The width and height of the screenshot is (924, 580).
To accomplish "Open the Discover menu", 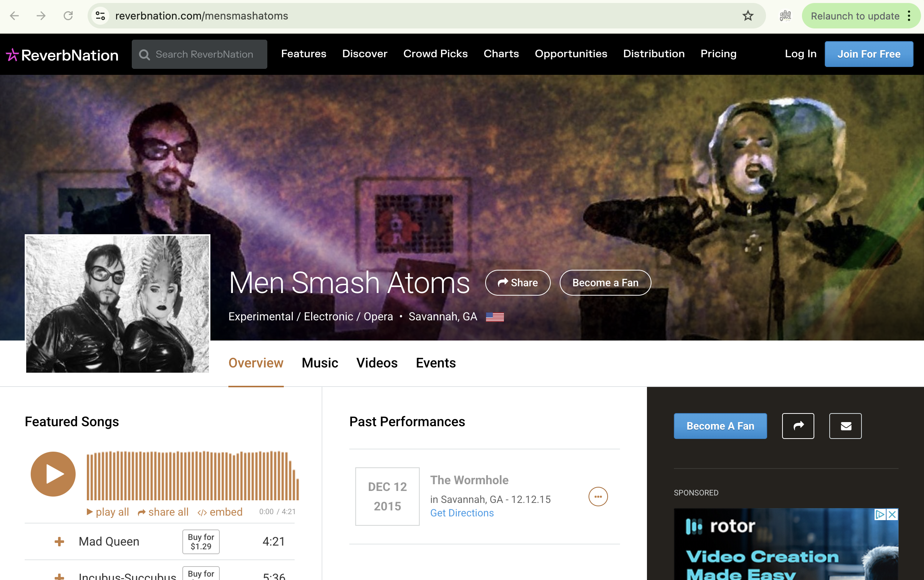I will [365, 54].
